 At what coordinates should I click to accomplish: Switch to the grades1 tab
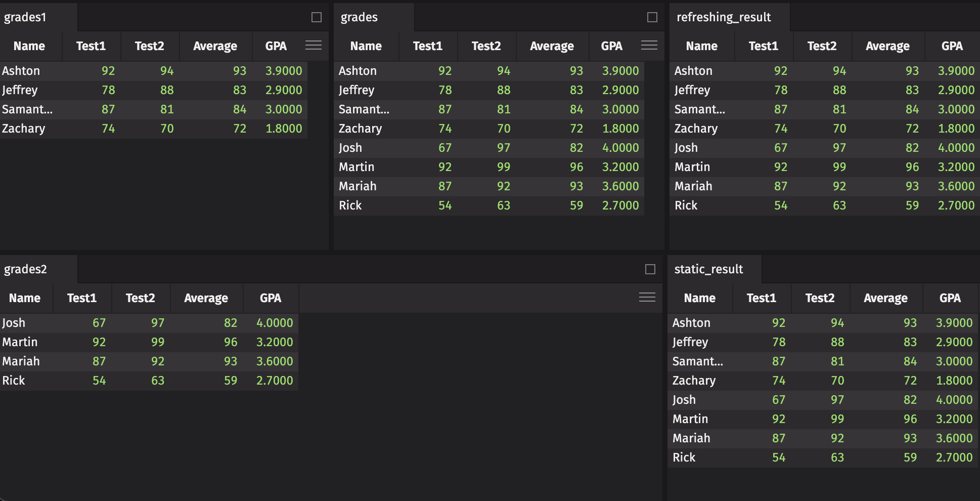(25, 17)
